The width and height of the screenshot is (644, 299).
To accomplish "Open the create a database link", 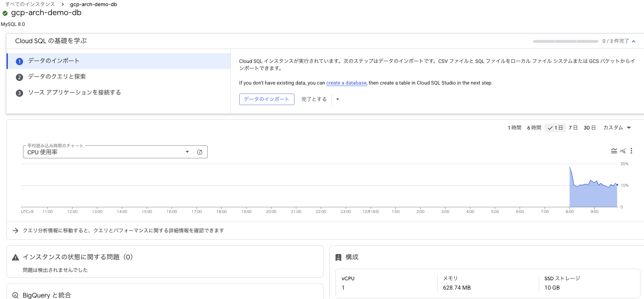I will 346,83.
